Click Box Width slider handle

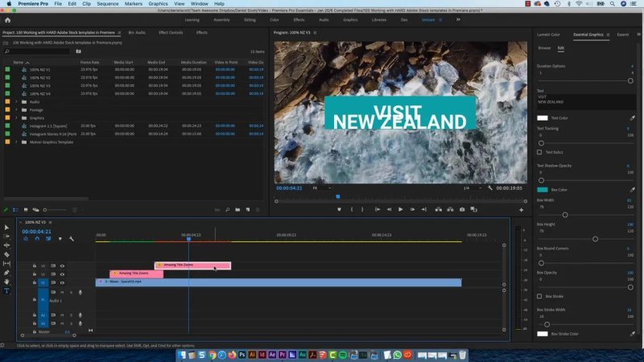click(x=565, y=215)
